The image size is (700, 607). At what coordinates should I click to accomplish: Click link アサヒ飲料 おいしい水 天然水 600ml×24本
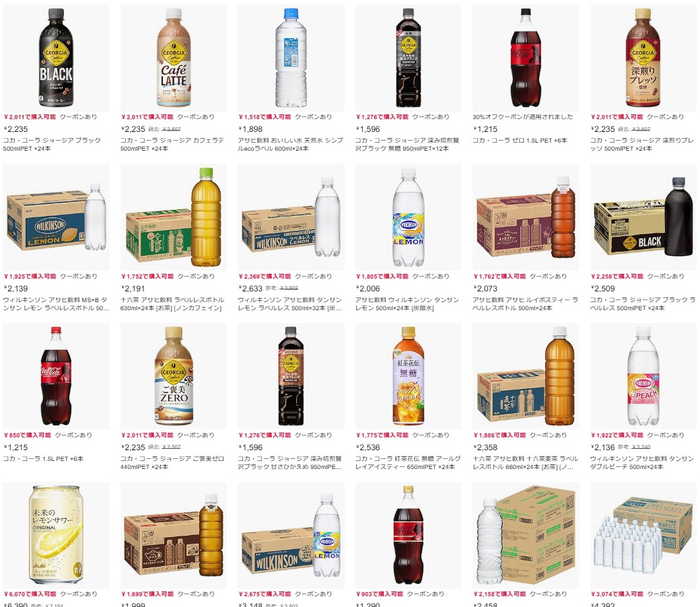click(291, 144)
